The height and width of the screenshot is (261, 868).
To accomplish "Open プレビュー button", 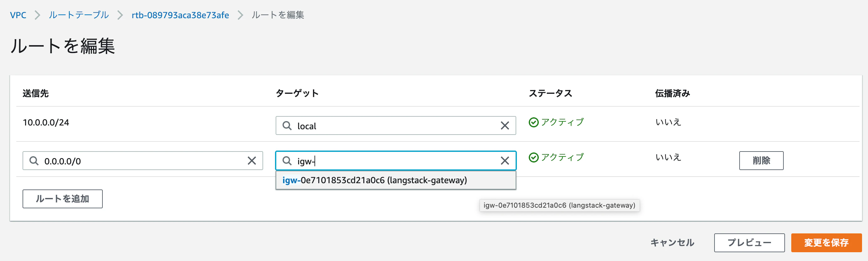I will pyautogui.click(x=749, y=243).
